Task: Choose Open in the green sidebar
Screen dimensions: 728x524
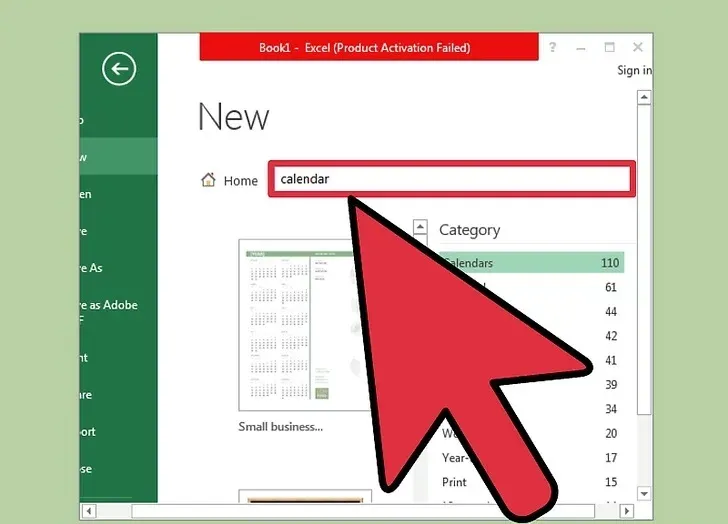Action: [118, 194]
